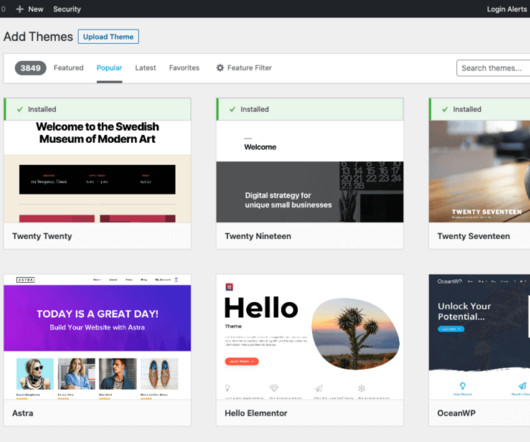530x442 pixels.
Task: Open the OceanWP theme preview
Action: point(479,337)
